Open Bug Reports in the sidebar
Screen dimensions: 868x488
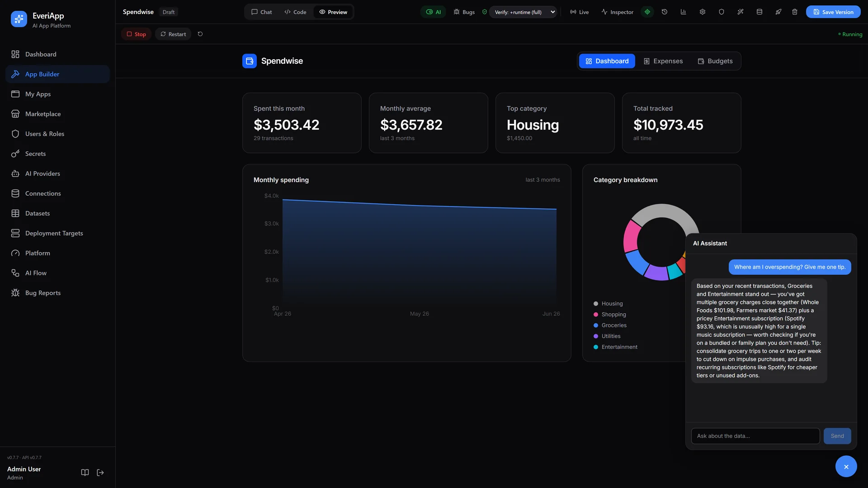click(x=57, y=293)
